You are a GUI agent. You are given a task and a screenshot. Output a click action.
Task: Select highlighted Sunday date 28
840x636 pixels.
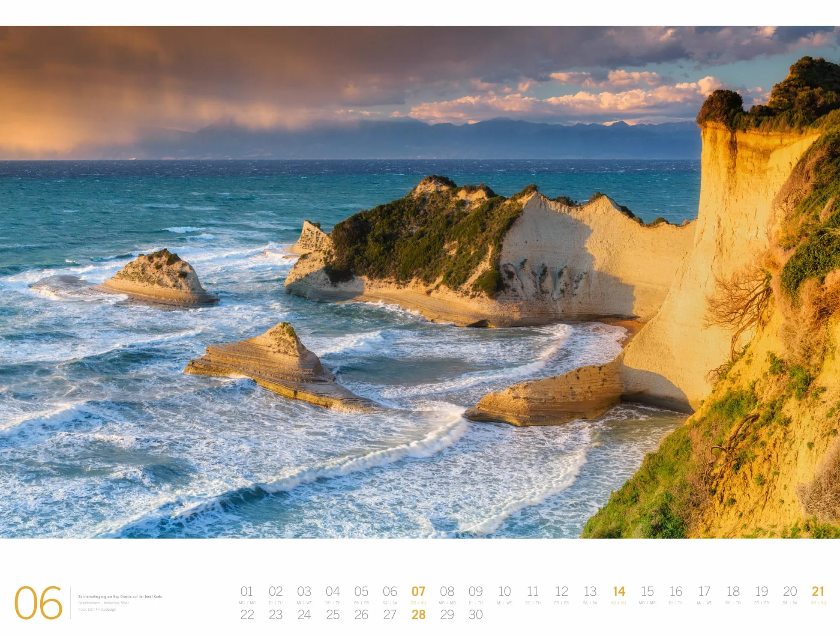pyautogui.click(x=418, y=615)
